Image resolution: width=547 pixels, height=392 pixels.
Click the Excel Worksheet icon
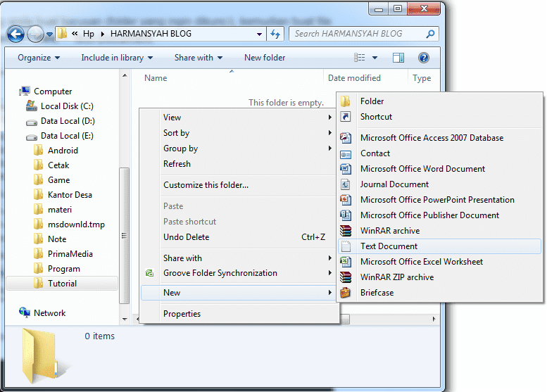(346, 262)
